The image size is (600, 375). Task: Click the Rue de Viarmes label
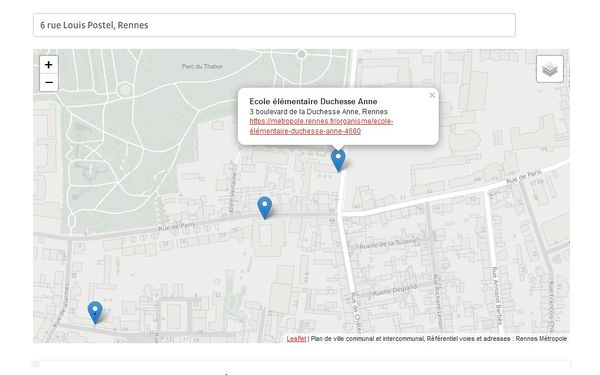[x=62, y=305]
